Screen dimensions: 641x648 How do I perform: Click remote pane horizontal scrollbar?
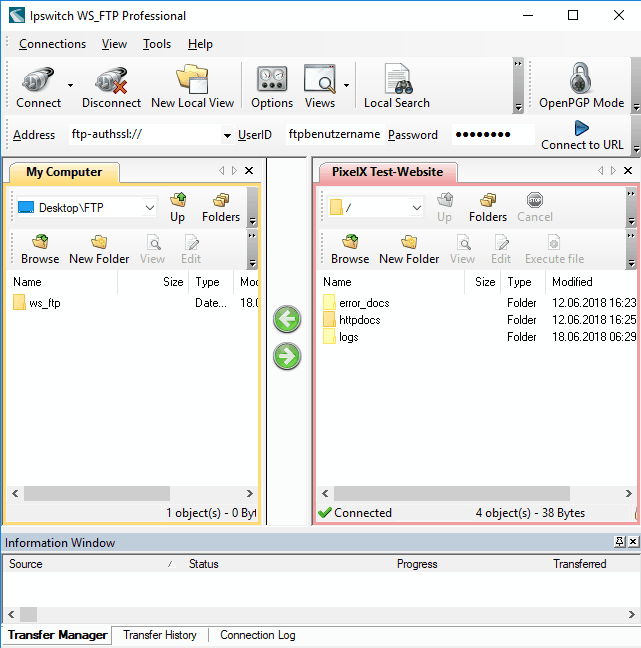click(452, 493)
